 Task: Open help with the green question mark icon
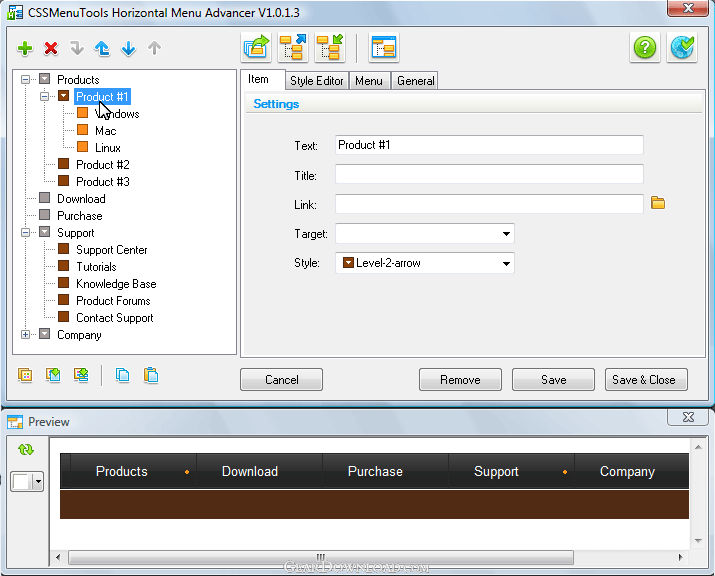pos(645,47)
